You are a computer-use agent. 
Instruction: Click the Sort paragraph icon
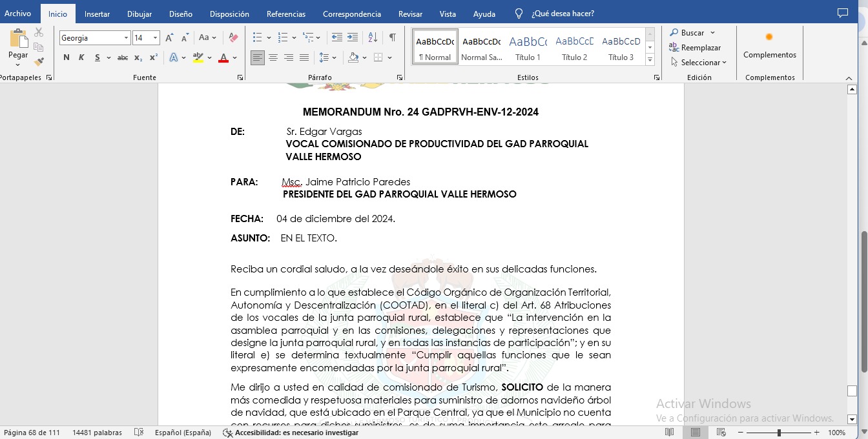click(373, 38)
